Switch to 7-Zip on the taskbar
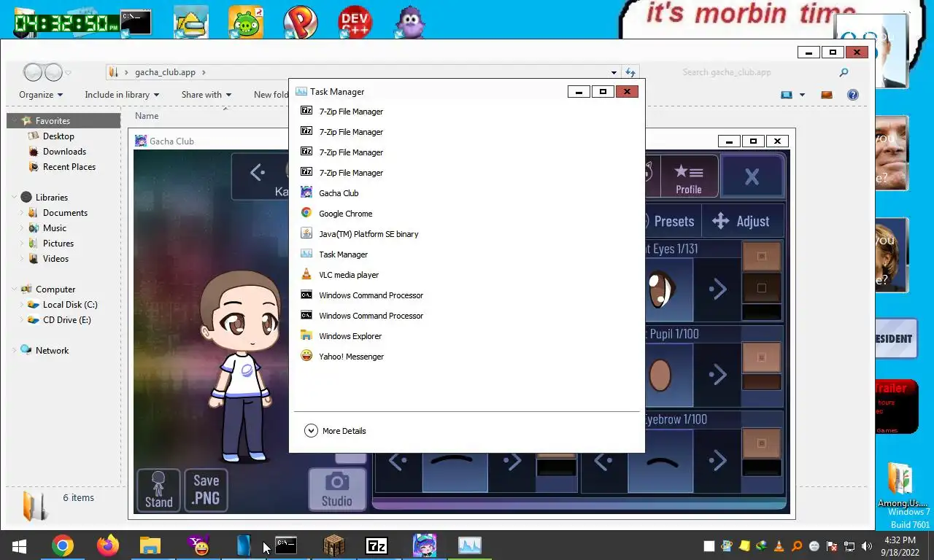 [377, 545]
